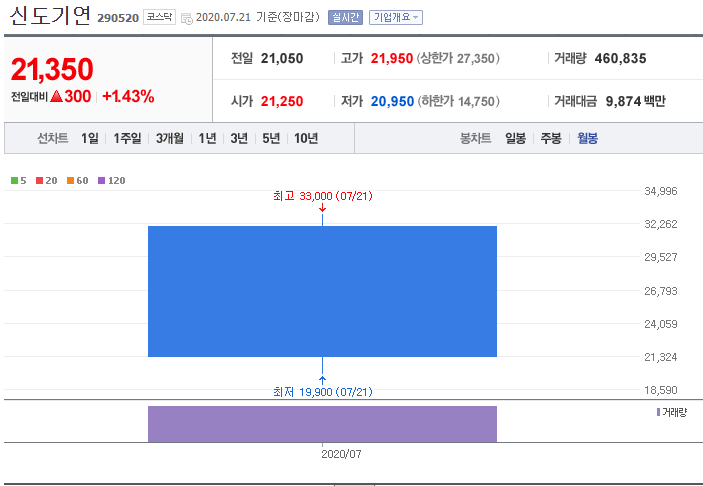Click the 최저 19,900 (07/21) low label
This screenshot has height=486, width=703.
tap(322, 392)
